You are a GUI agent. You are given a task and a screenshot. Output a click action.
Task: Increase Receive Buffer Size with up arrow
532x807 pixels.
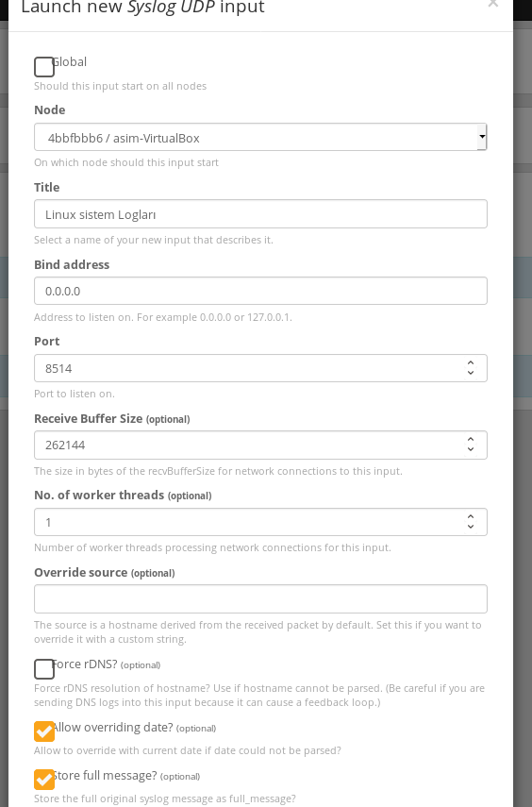point(471,440)
